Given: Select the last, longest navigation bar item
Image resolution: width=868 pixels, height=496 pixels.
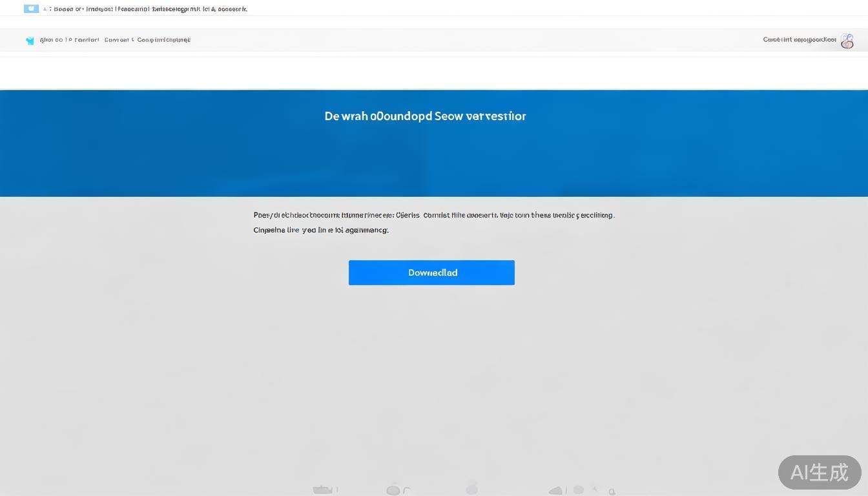Looking at the screenshot, I should [164, 40].
